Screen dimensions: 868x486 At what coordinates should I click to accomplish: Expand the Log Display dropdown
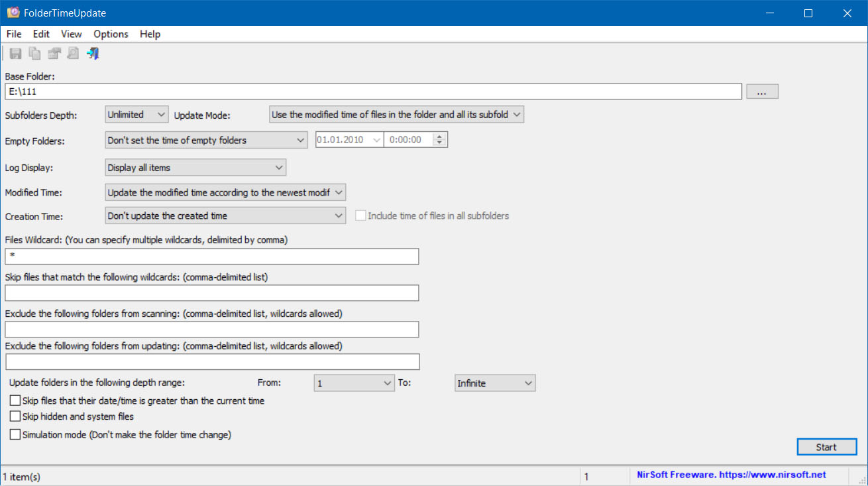point(195,168)
